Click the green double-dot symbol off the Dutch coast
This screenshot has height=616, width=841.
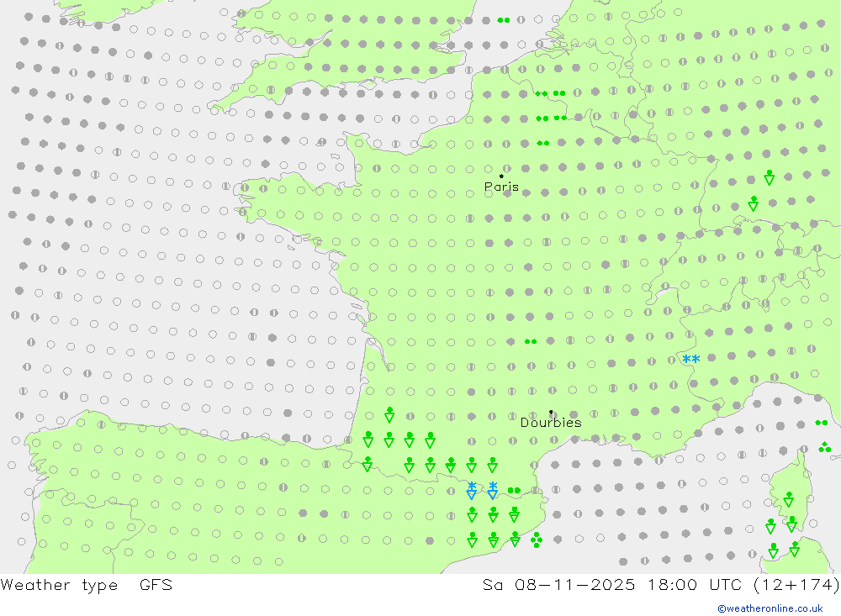click(503, 20)
